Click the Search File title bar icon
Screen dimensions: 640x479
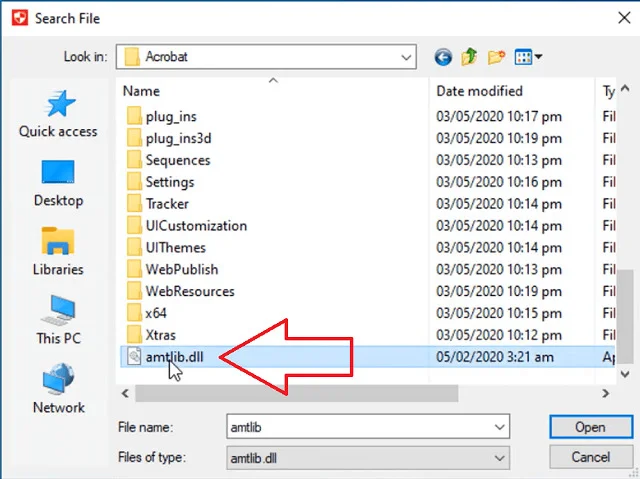[20, 18]
